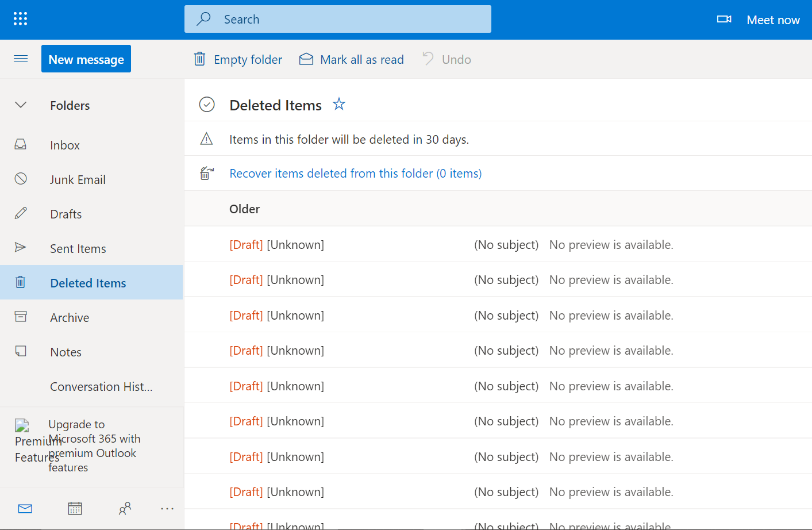Open Recover items deleted from this folder
812x530 pixels.
tap(355, 174)
